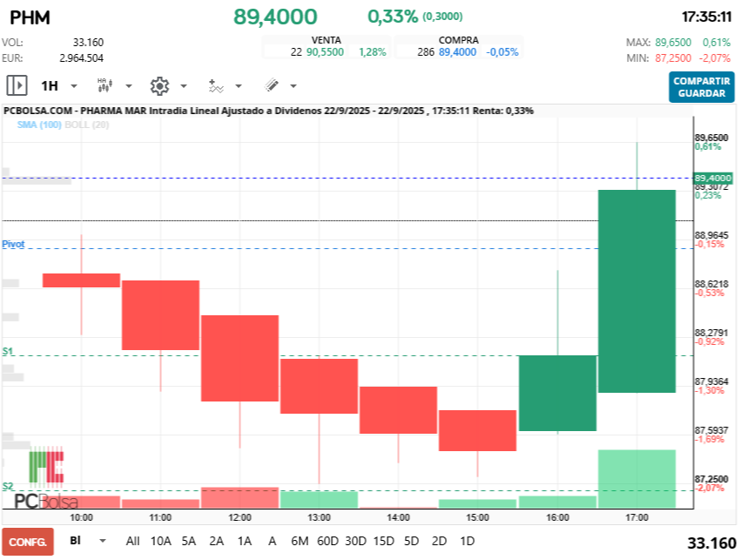Open chart settings gear icon
748x560 pixels.
[159, 86]
